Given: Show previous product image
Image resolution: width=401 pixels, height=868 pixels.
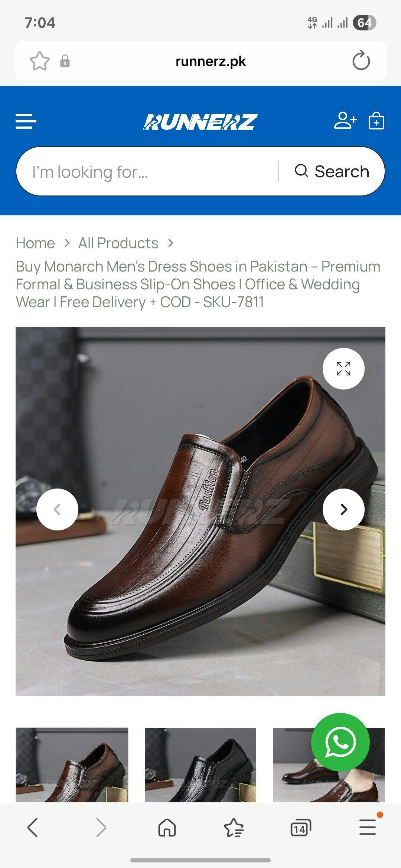Looking at the screenshot, I should [x=57, y=509].
